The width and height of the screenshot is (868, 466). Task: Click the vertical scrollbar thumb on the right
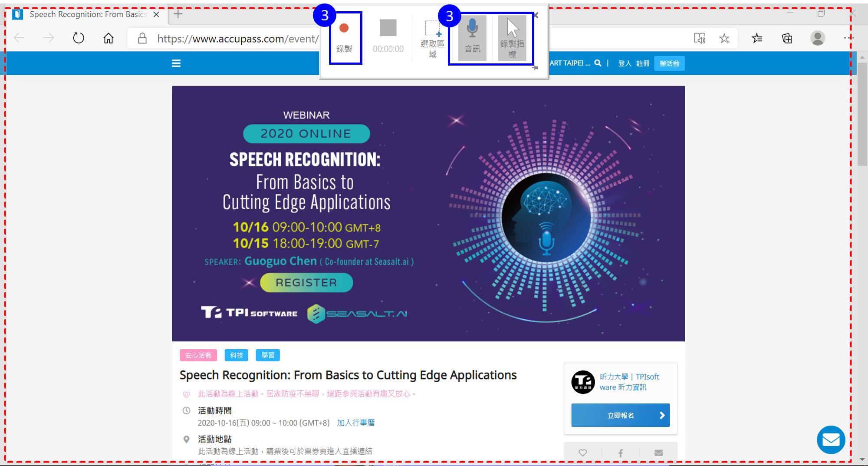(862, 114)
